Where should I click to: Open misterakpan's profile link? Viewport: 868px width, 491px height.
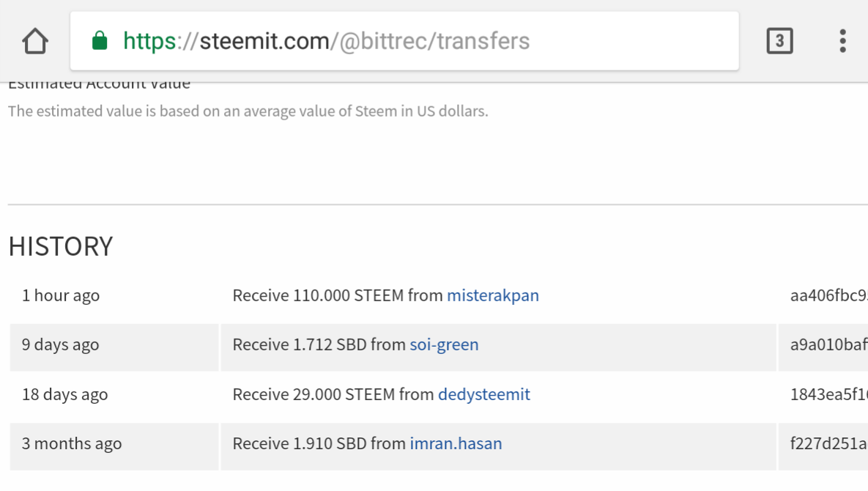(x=493, y=295)
